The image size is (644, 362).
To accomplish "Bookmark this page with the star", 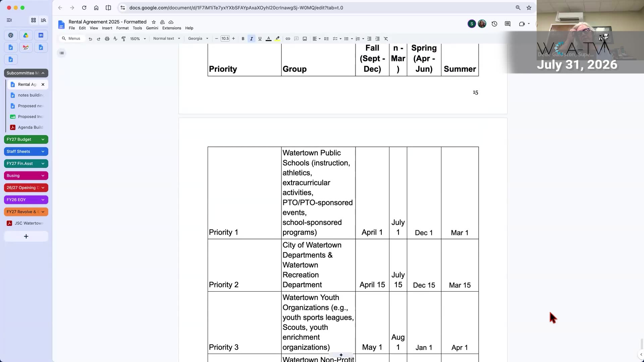I will coord(529,8).
